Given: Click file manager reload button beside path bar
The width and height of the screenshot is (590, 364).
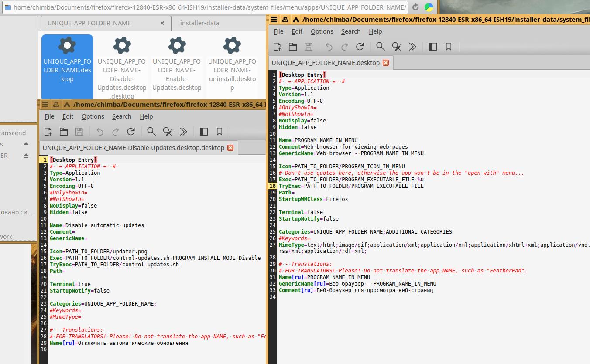Looking at the screenshot, I should pyautogui.click(x=415, y=7).
